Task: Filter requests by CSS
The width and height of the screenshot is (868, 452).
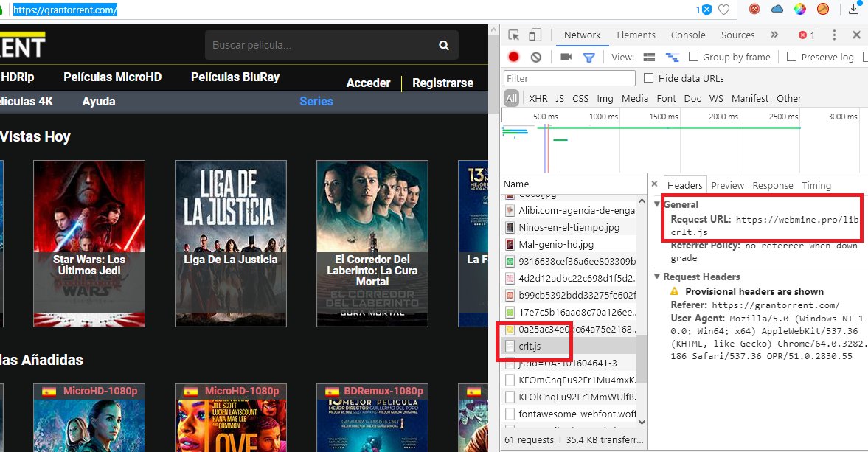Action: click(580, 98)
